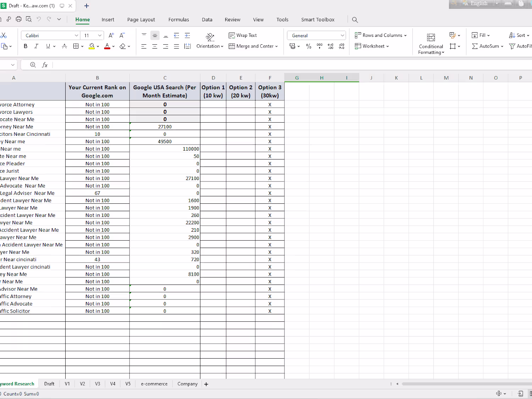Select column J header
This screenshot has width=532, height=399.
[x=371, y=78]
